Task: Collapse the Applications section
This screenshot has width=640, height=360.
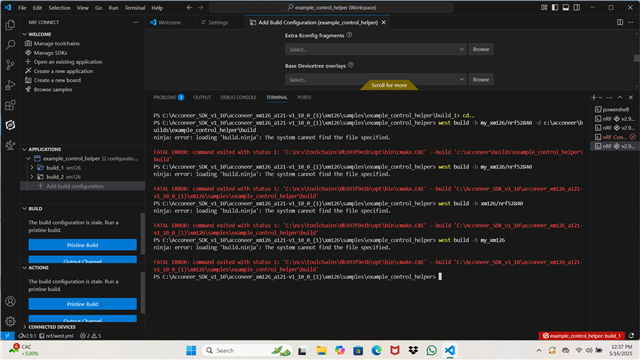Action: point(24,149)
